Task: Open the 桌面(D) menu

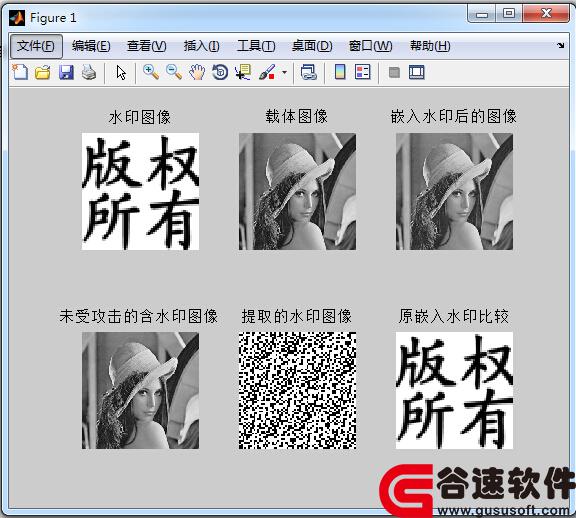Action: (x=312, y=46)
